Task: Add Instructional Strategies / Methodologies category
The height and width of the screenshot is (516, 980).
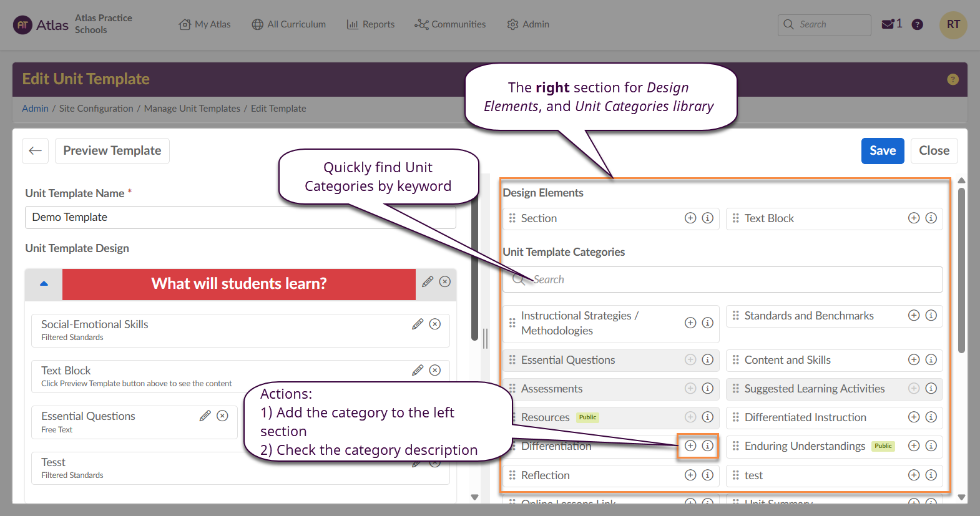Action: click(x=690, y=323)
